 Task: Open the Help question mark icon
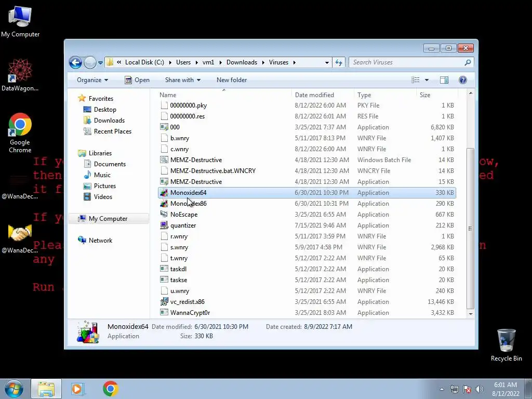point(463,80)
